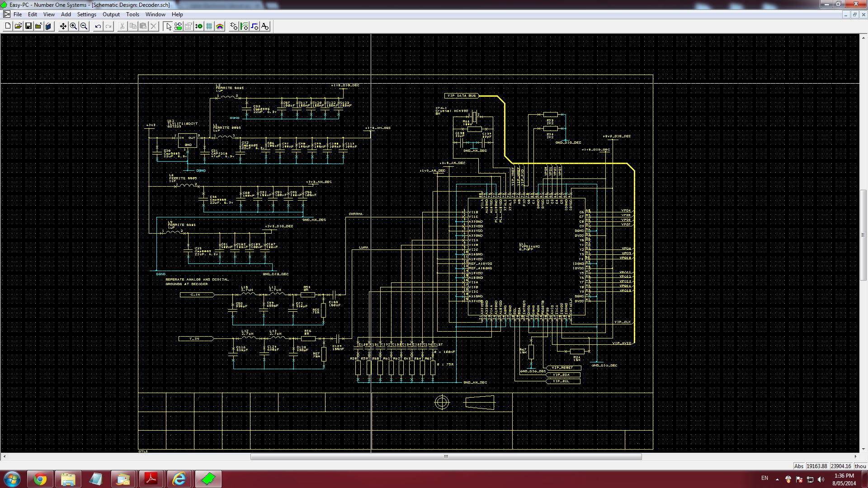
Task: Click the New document icon
Action: point(8,26)
